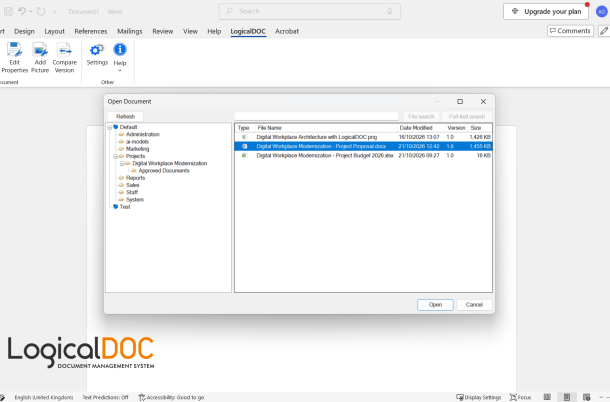Click the Word Search box
Viewport: 610px width, 402px height.
[309, 11]
